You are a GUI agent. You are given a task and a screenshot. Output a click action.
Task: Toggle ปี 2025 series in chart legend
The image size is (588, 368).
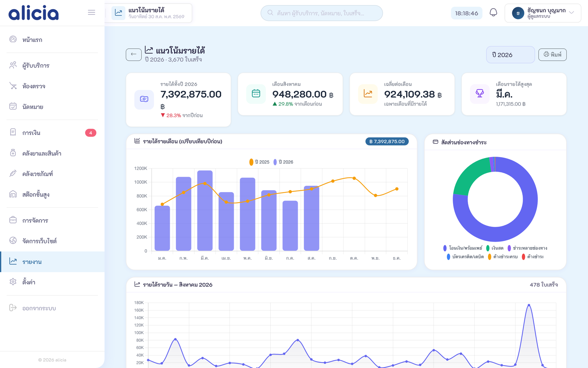click(x=259, y=162)
